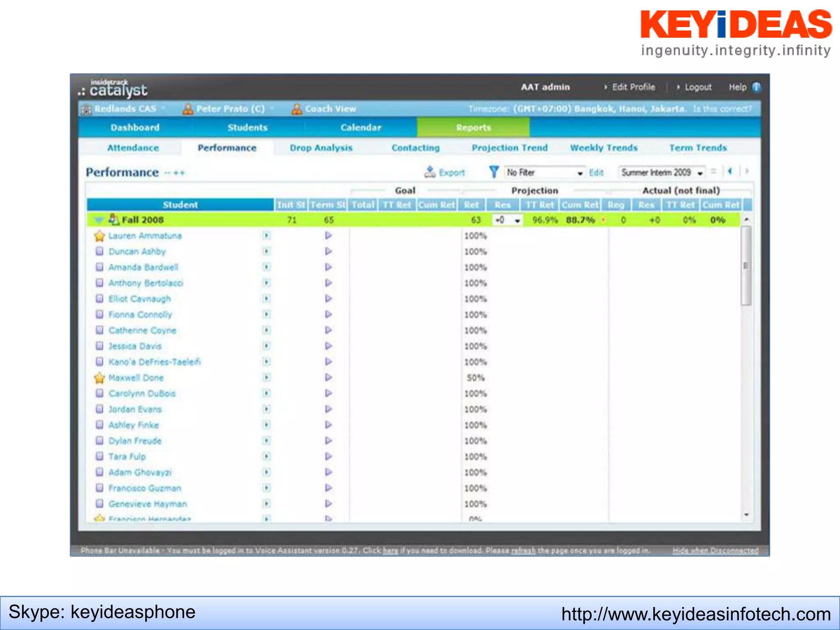Viewport: 840px width, 630px height.
Task: Click the play triangle in Jessica Davis's row
Action: tap(329, 346)
